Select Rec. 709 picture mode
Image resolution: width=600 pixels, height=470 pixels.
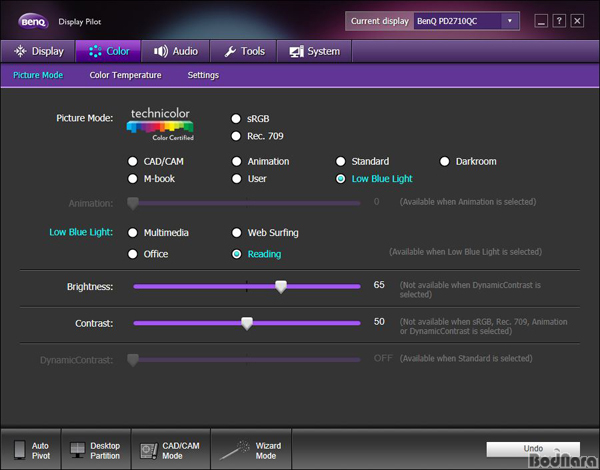(236, 136)
